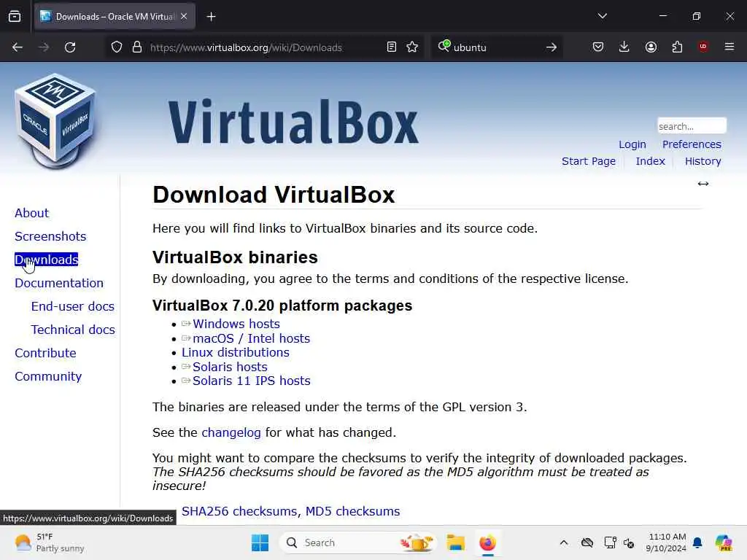The image size is (747, 560).
Task: Open the Preferences link
Action: click(x=692, y=144)
